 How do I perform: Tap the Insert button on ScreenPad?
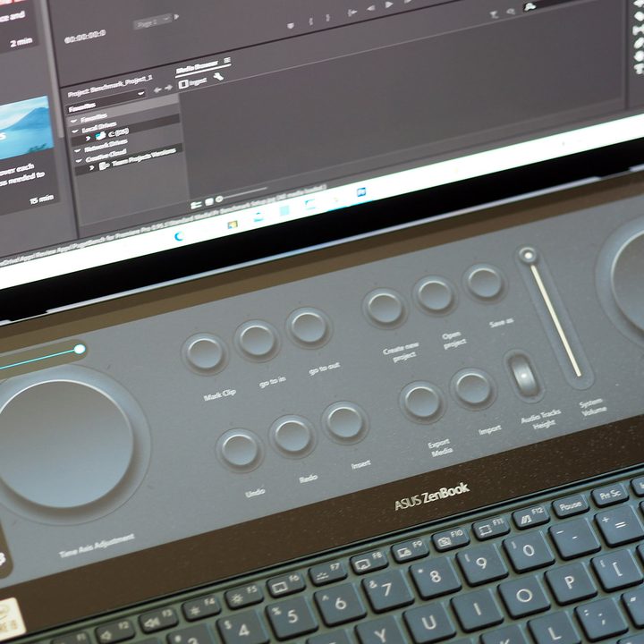pyautogui.click(x=344, y=422)
